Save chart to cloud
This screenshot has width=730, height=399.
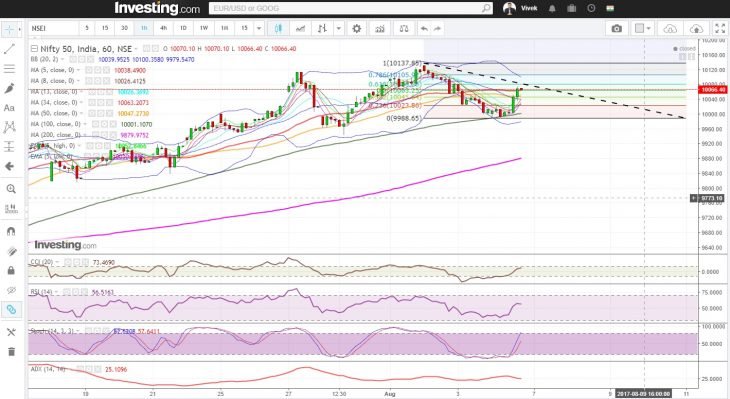click(x=696, y=28)
